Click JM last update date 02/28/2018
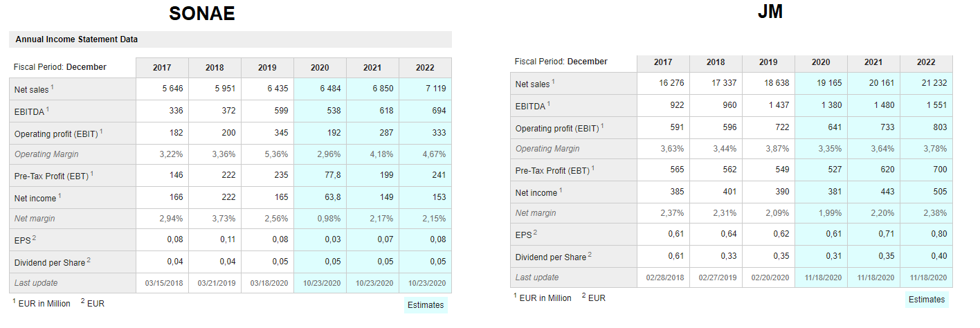 click(x=664, y=277)
